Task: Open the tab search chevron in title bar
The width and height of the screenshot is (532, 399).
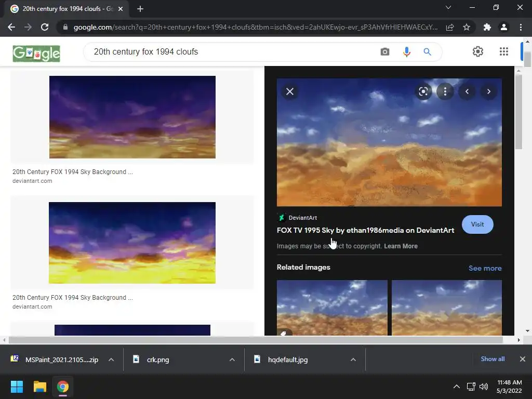Action: (x=448, y=7)
